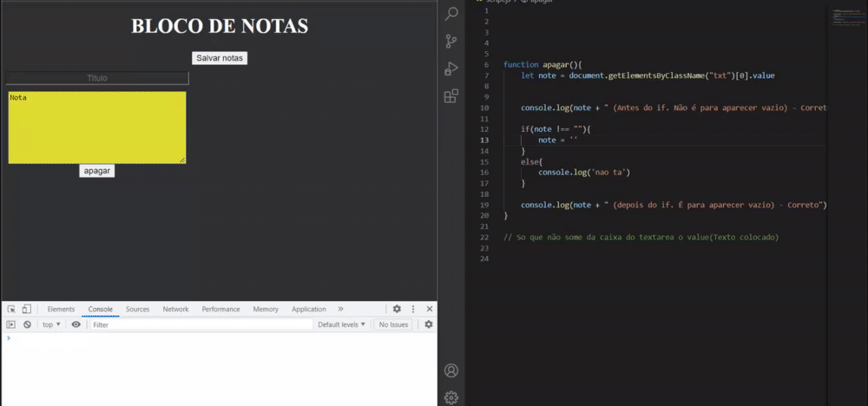Open Extensions view in activity bar
This screenshot has width=868, height=406.
coord(451,95)
